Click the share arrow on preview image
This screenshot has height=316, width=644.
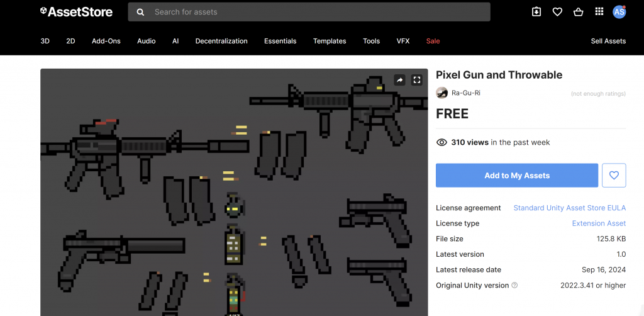pos(399,80)
